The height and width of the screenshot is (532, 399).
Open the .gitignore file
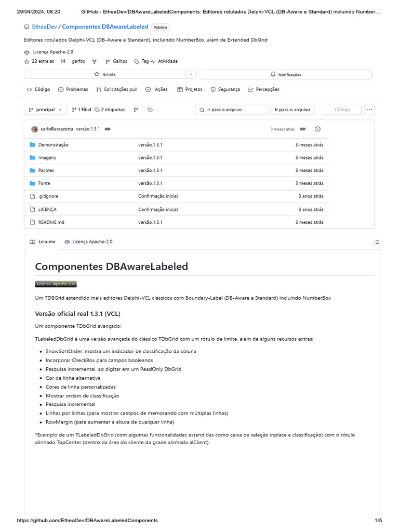pos(48,196)
